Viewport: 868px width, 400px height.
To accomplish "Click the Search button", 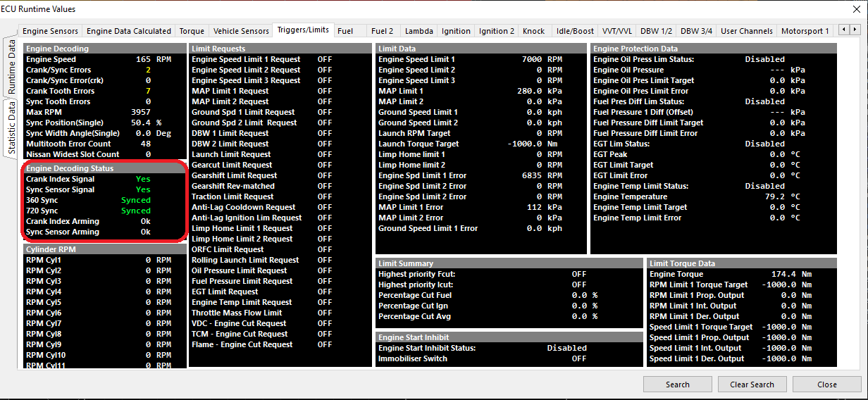I will click(678, 385).
